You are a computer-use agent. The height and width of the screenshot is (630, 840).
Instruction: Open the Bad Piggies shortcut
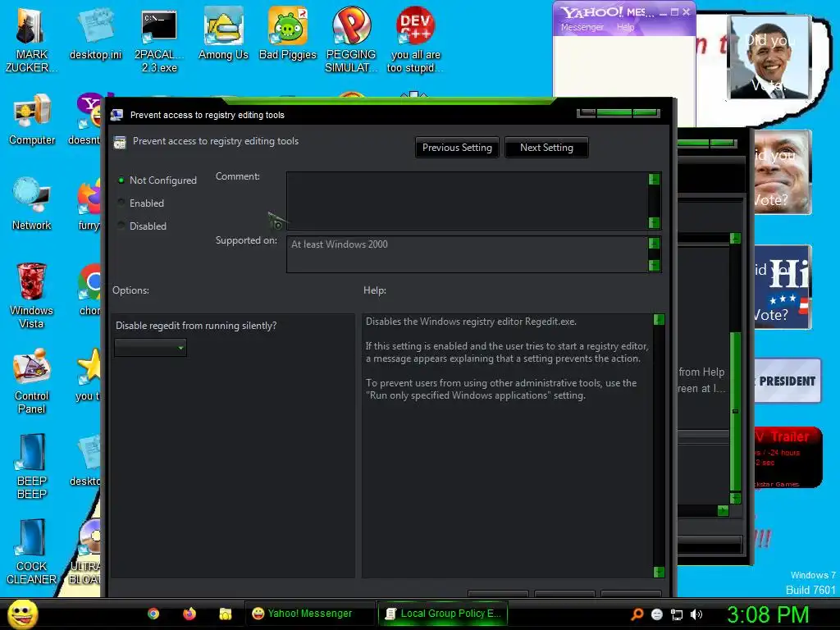tap(288, 34)
